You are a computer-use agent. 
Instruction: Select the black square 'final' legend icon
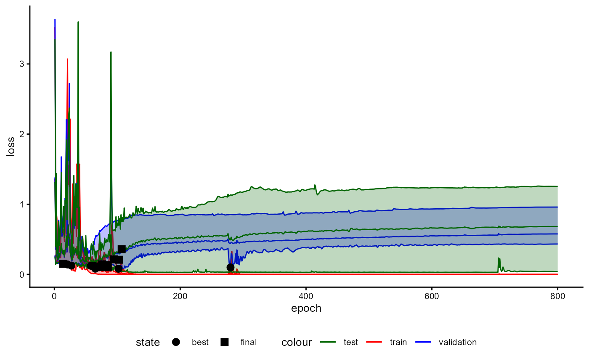coord(224,342)
